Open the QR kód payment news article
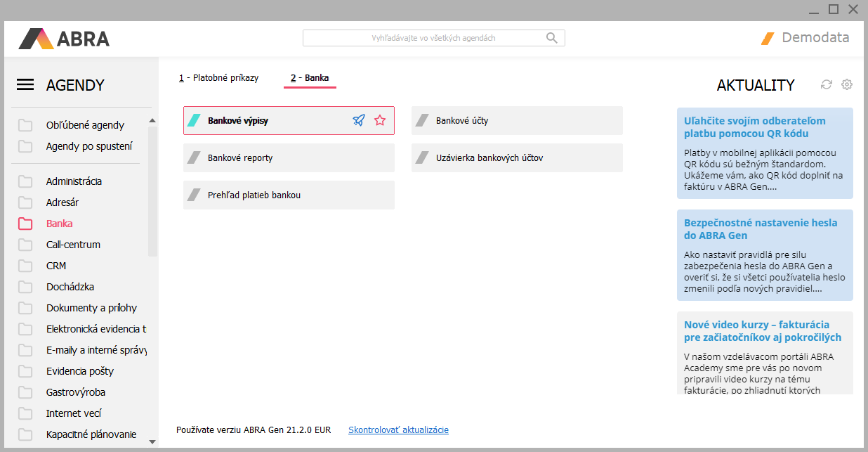The width and height of the screenshot is (868, 452). (x=755, y=127)
